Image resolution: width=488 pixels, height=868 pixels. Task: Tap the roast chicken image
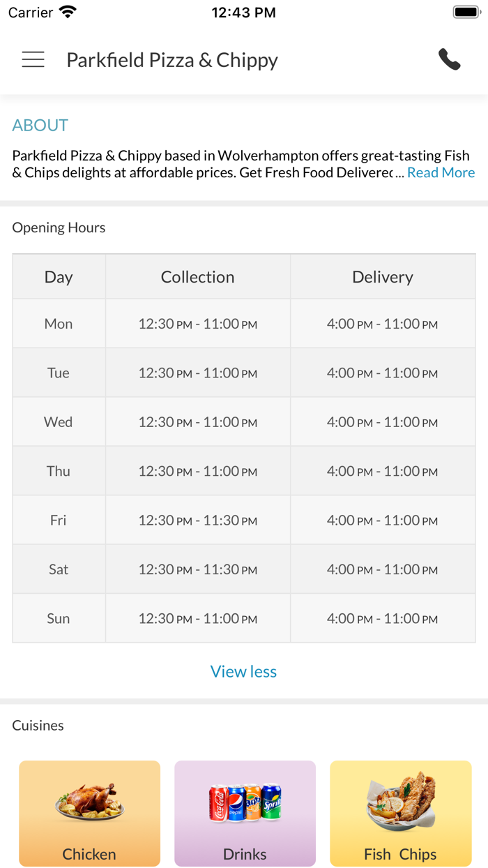[90, 802]
